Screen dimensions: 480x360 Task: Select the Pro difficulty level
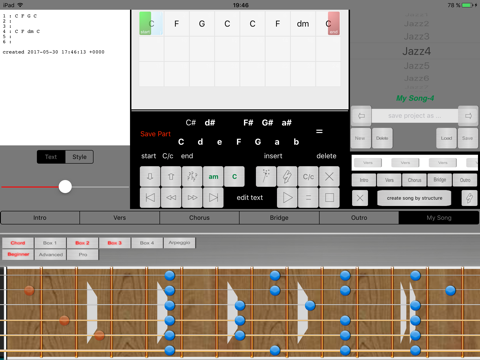82,255
